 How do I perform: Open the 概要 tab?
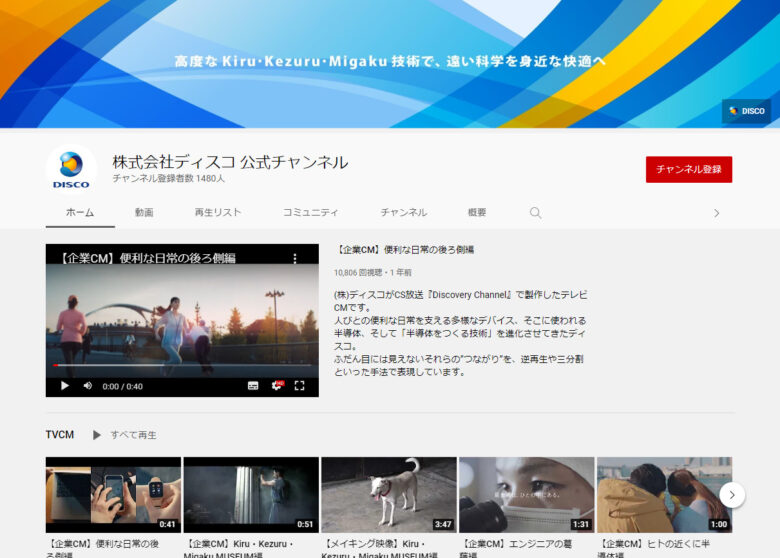tap(477, 213)
